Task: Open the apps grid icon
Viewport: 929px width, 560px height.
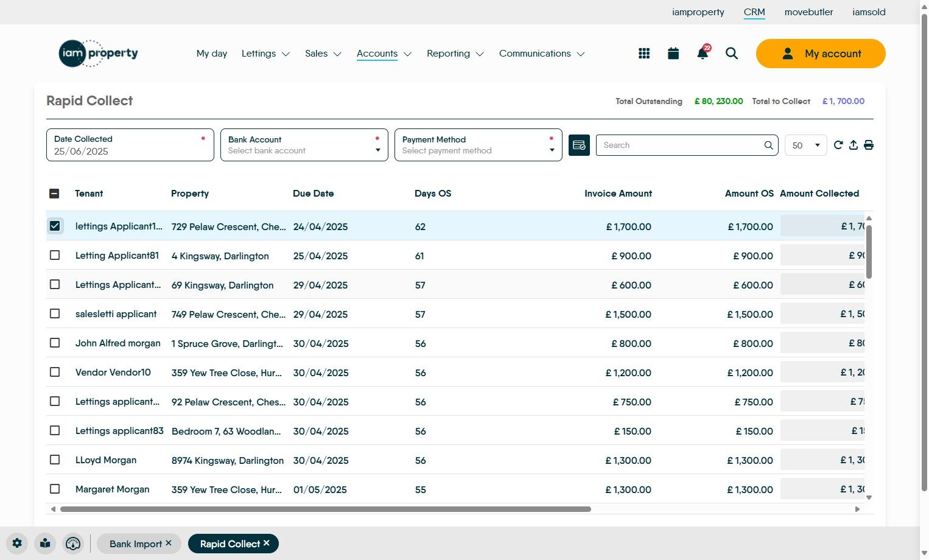Action: [x=644, y=54]
